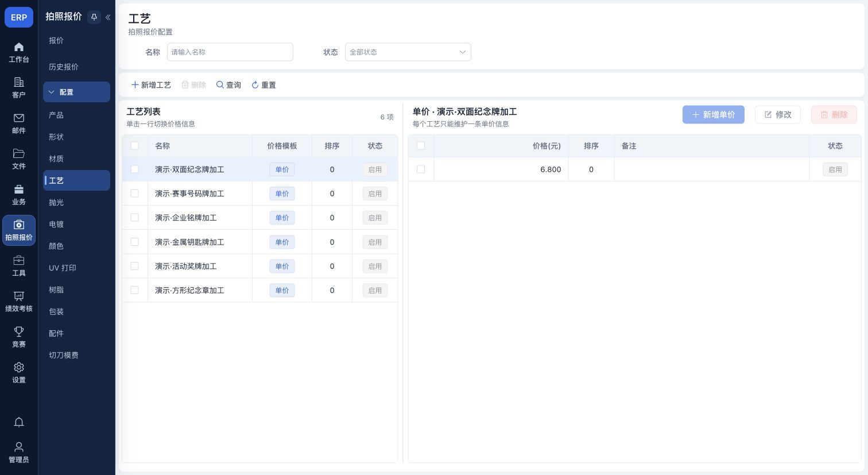868x475 pixels.
Task: Go to 抛光 configuration
Action: [x=76, y=203]
